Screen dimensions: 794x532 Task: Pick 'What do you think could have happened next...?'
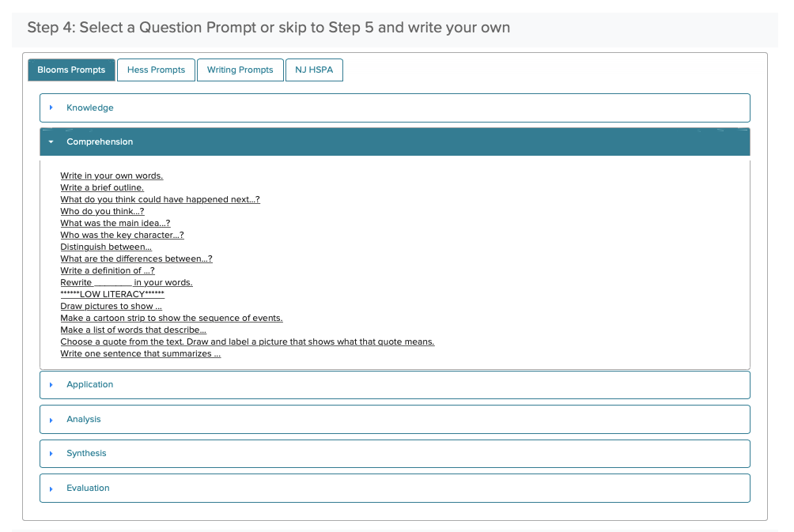[161, 199]
